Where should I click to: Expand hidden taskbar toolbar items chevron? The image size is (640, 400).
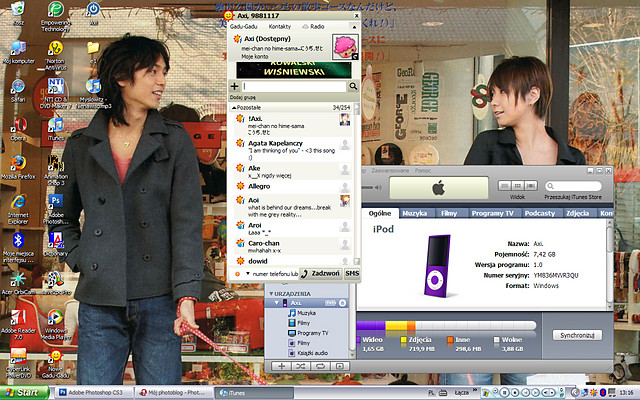475,391
